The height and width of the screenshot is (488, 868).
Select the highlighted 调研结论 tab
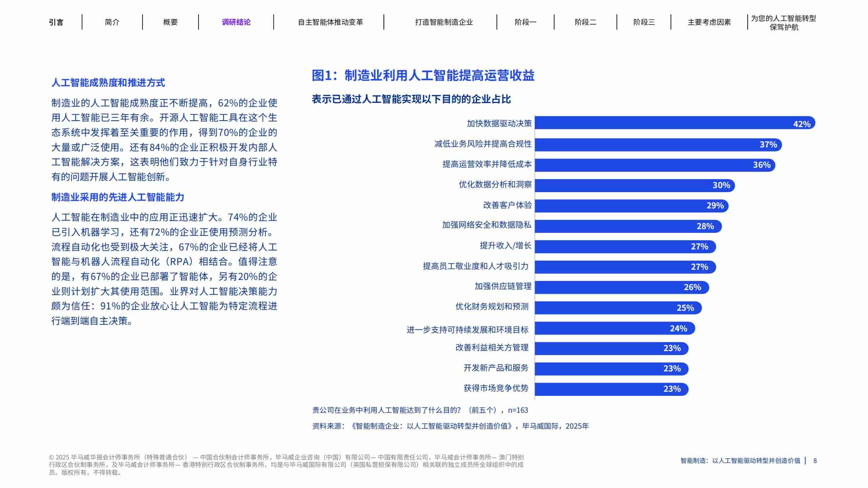click(x=236, y=23)
